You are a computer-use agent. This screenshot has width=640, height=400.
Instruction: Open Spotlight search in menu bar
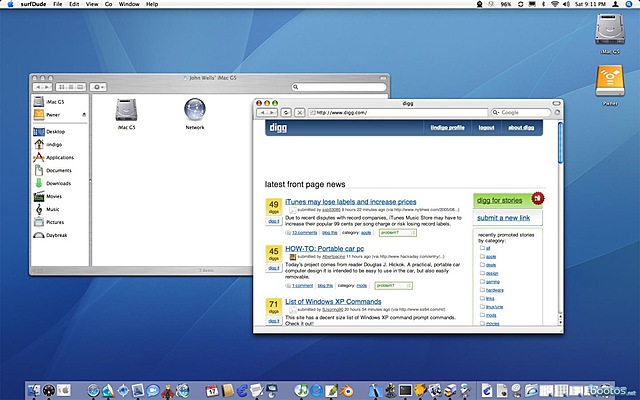[x=629, y=4]
